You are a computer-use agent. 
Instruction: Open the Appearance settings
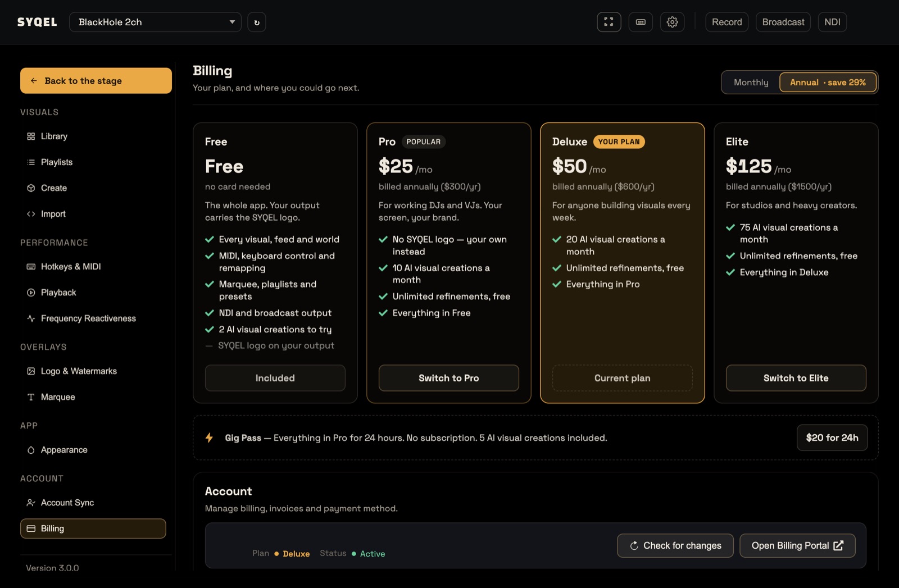click(93, 450)
